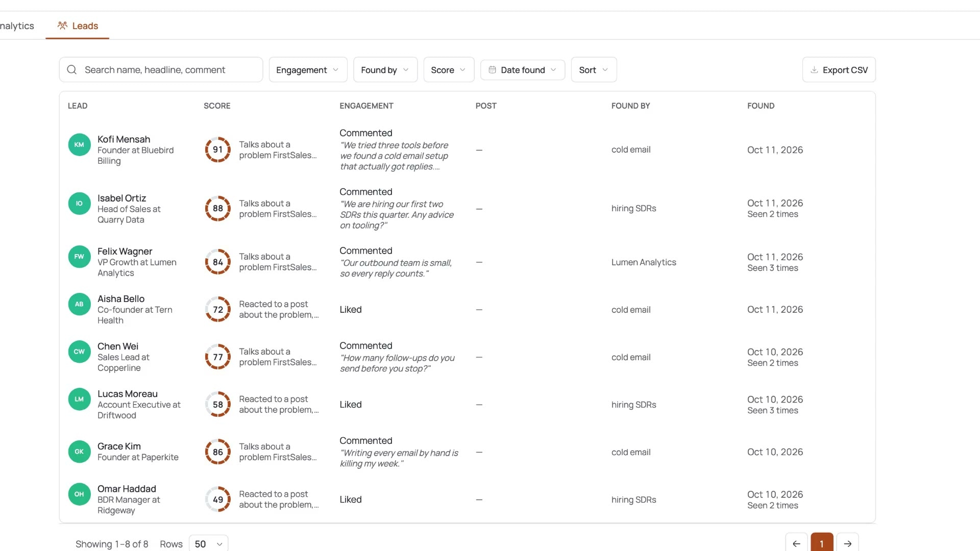The image size is (980, 551).
Task: Click the score ring showing 77
Action: pyautogui.click(x=218, y=357)
